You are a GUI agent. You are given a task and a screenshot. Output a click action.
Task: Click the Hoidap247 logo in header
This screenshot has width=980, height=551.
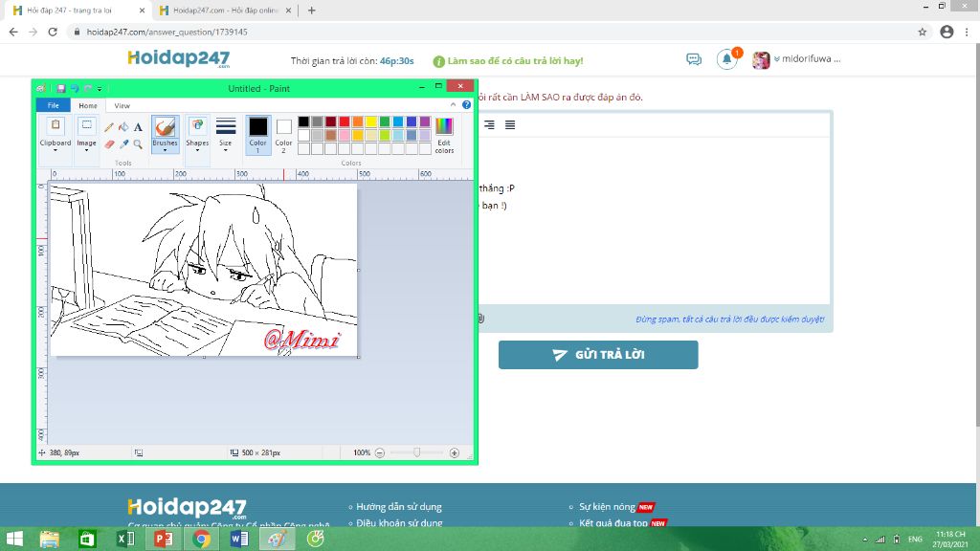[179, 58]
